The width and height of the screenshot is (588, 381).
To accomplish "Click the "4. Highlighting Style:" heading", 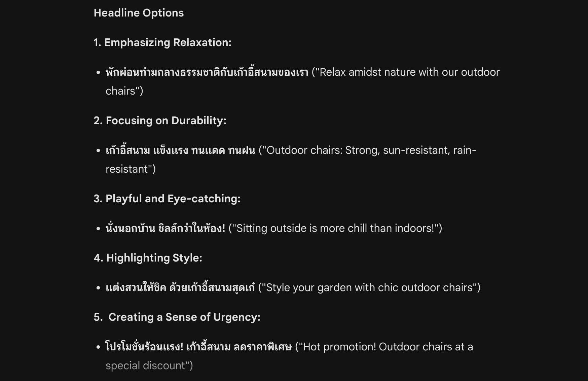I will coord(148,258).
